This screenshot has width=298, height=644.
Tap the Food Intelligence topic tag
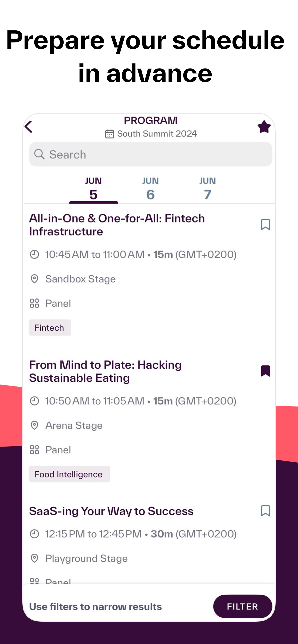coord(69,474)
